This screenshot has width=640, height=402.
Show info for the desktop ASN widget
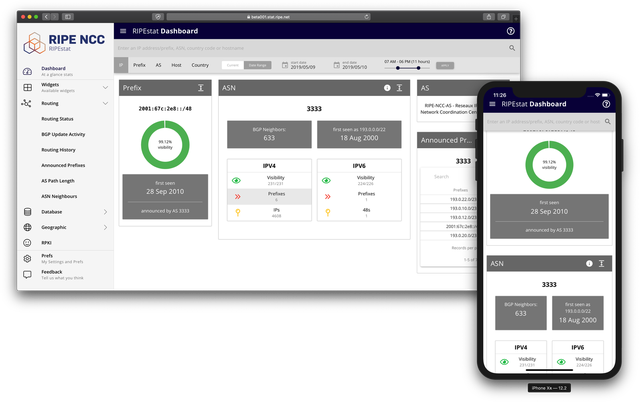tap(387, 88)
